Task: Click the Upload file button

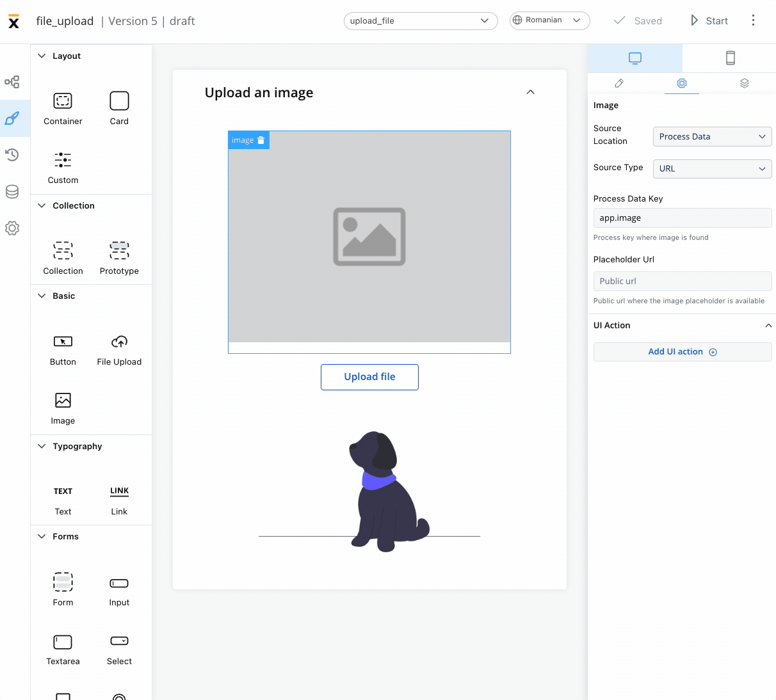Action: (369, 377)
